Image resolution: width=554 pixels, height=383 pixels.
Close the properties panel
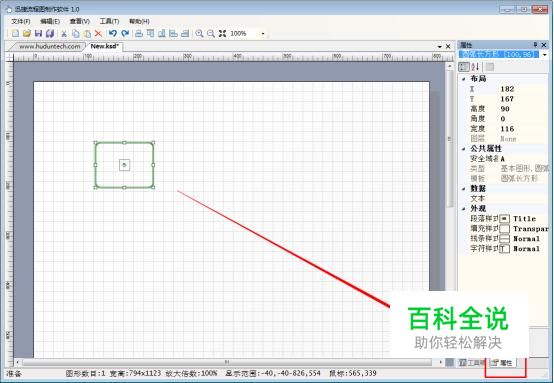(x=544, y=45)
